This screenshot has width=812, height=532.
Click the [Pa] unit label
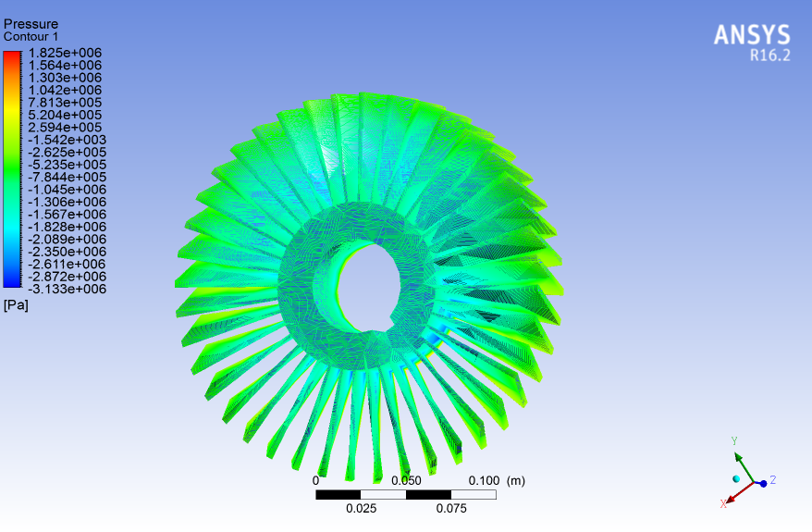tap(16, 305)
